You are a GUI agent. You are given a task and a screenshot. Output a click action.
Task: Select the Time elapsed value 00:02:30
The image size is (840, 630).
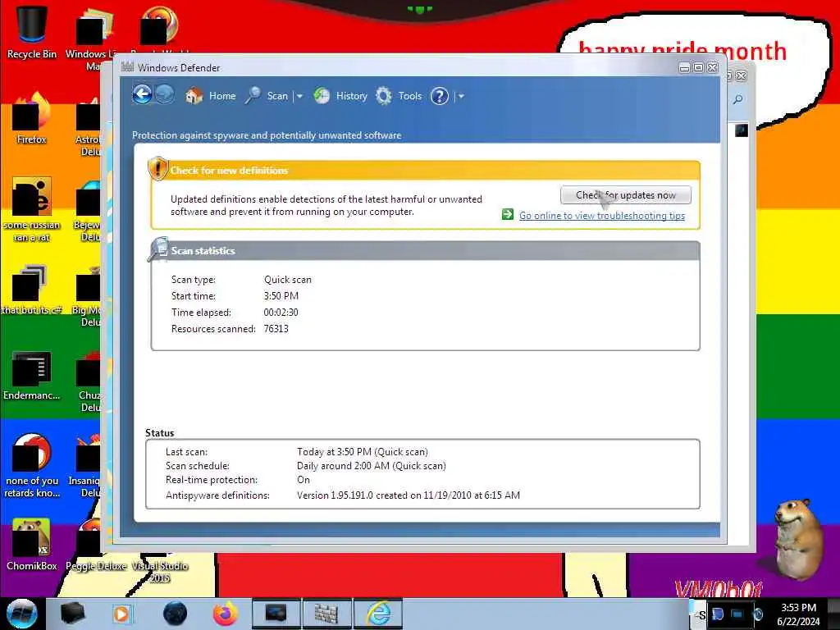(x=281, y=313)
